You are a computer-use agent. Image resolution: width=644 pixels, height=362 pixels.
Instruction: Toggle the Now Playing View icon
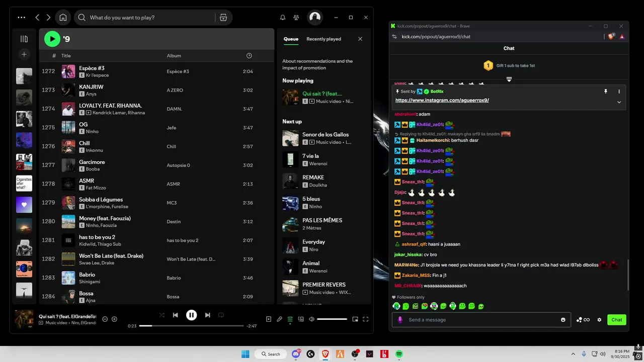(x=268, y=319)
